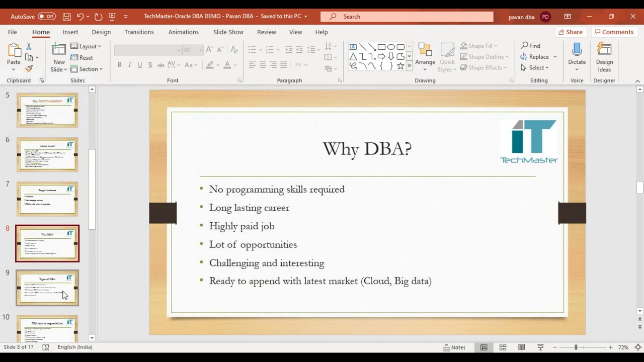Click in the Search box
Viewport: 644px width, 362px height.
point(407,17)
